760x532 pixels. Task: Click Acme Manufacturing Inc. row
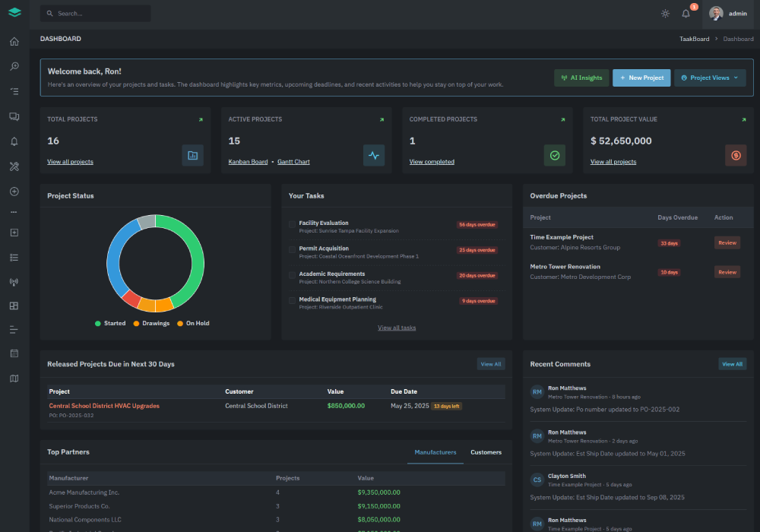[277, 492]
